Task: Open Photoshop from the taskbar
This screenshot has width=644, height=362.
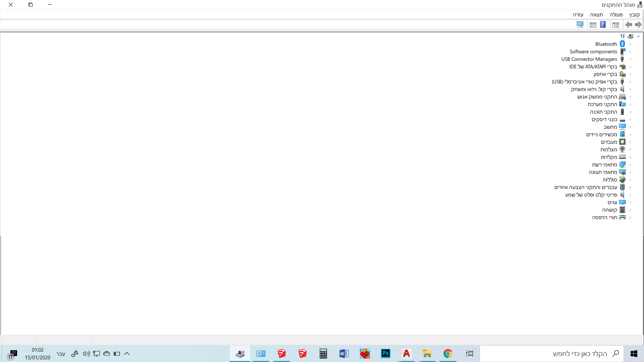Action: [386, 354]
